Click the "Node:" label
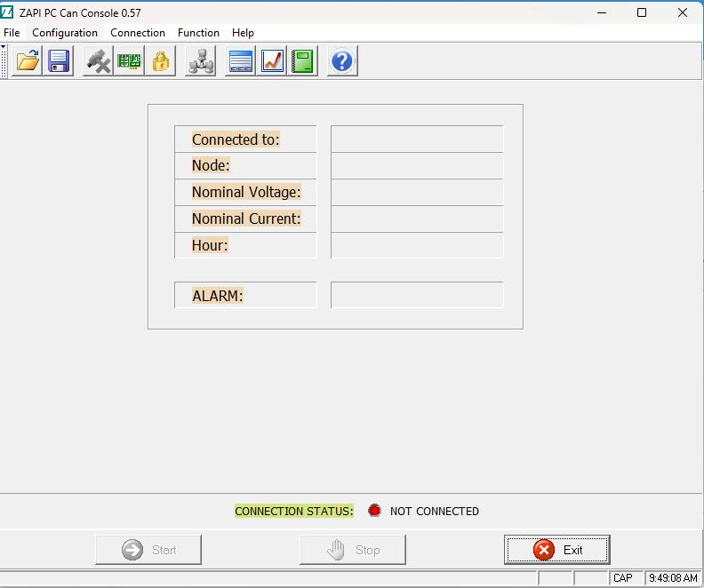 click(x=211, y=165)
